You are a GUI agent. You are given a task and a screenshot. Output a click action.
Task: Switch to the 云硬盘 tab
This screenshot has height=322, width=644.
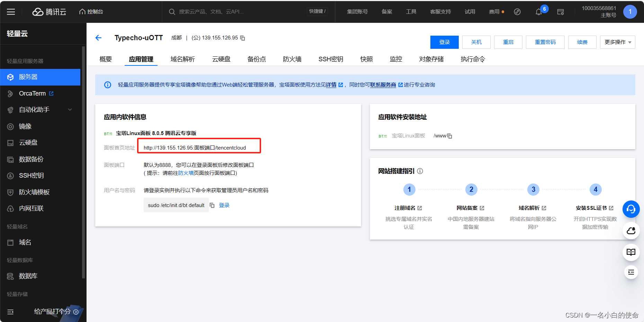coord(221,59)
